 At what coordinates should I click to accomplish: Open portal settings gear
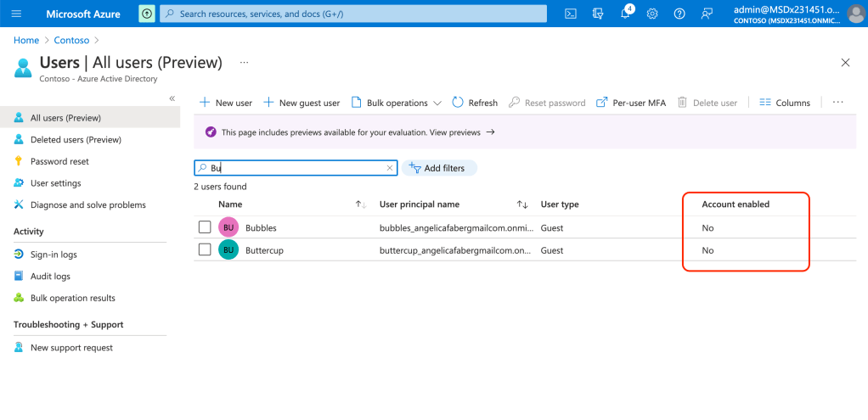tap(652, 14)
